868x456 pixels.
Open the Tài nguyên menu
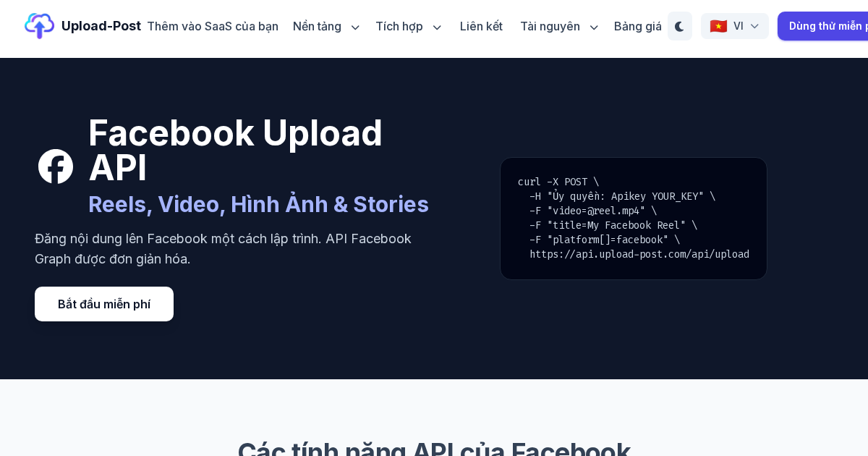point(550,26)
